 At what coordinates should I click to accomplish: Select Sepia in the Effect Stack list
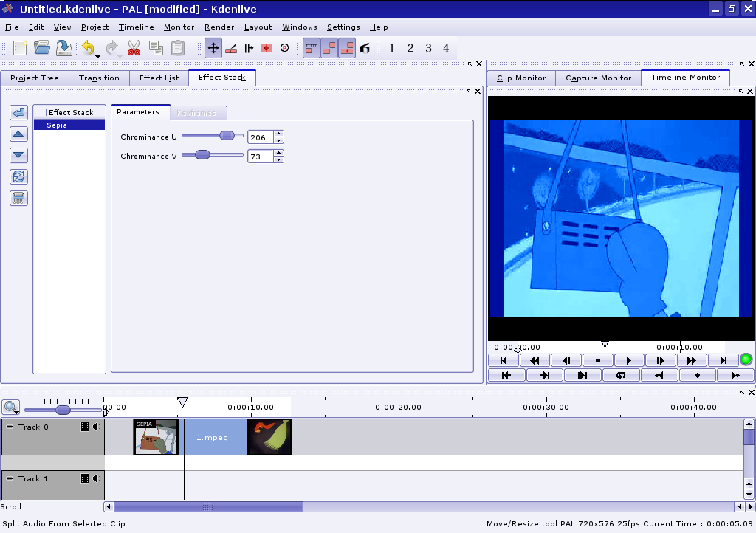[69, 125]
